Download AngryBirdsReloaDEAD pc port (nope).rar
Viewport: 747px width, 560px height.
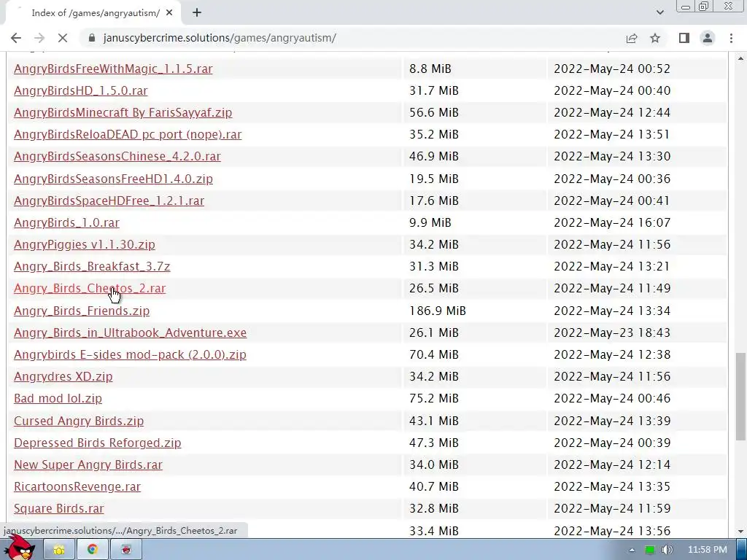point(128,134)
